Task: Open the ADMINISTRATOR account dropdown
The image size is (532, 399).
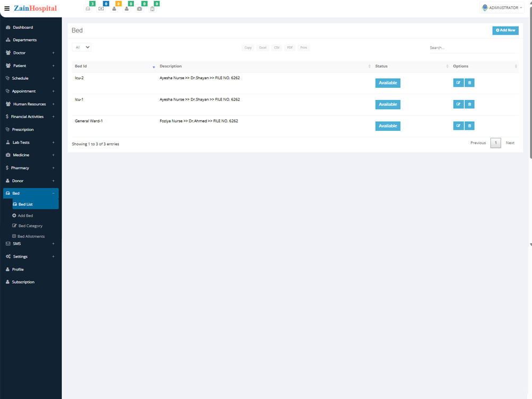Action: (x=502, y=8)
